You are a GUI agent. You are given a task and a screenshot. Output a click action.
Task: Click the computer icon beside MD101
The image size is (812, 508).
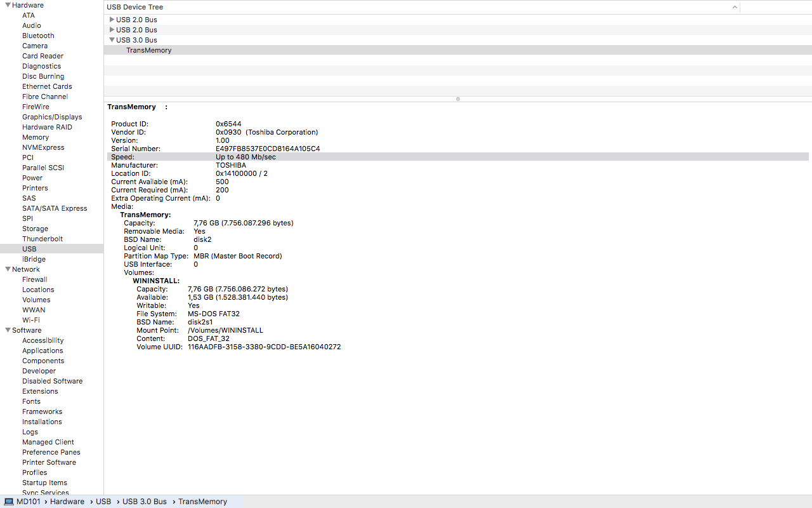tap(9, 502)
